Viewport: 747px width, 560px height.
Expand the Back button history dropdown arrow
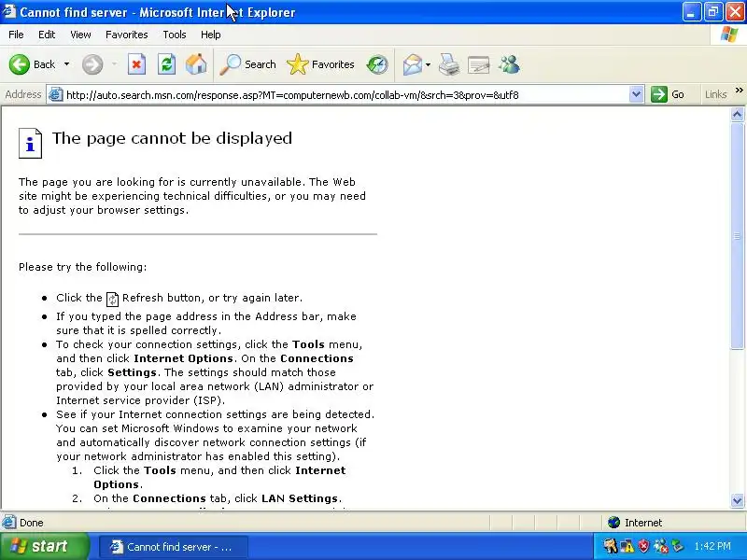[66, 64]
